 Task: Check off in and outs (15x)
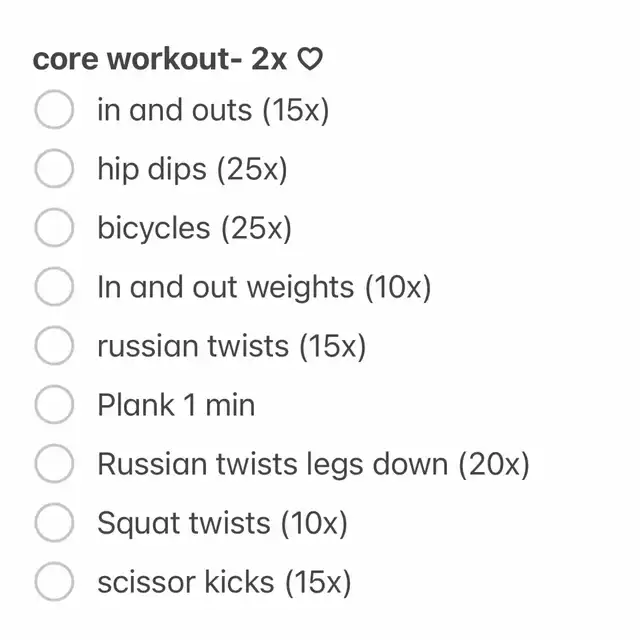coord(54,111)
